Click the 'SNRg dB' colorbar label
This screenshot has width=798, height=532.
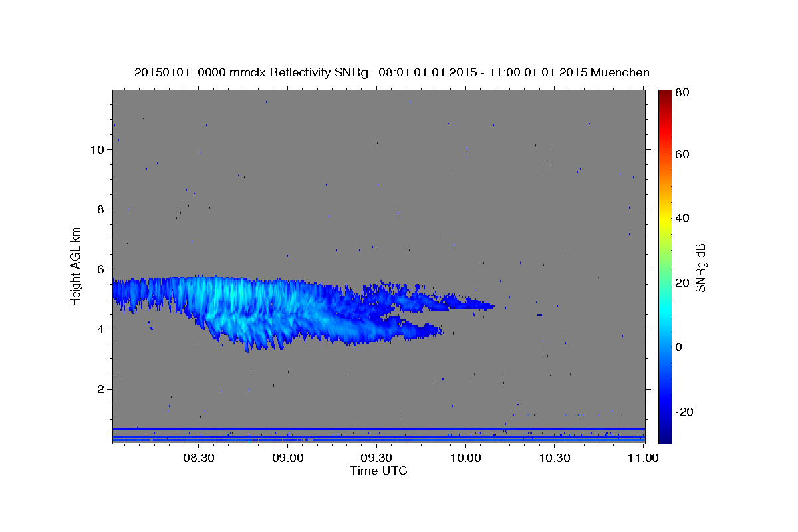coord(700,267)
